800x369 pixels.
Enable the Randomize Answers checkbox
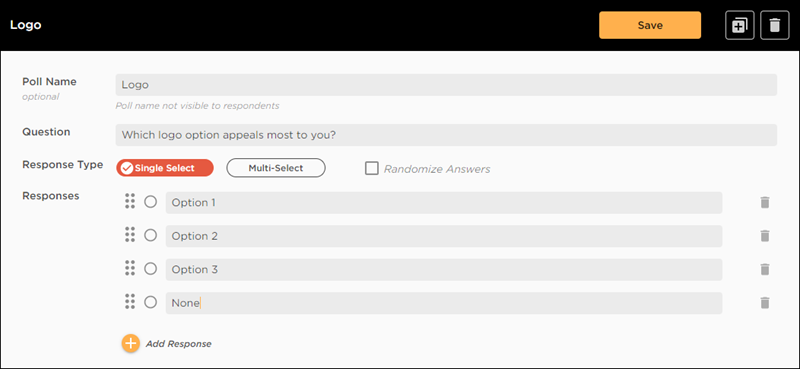tap(371, 168)
